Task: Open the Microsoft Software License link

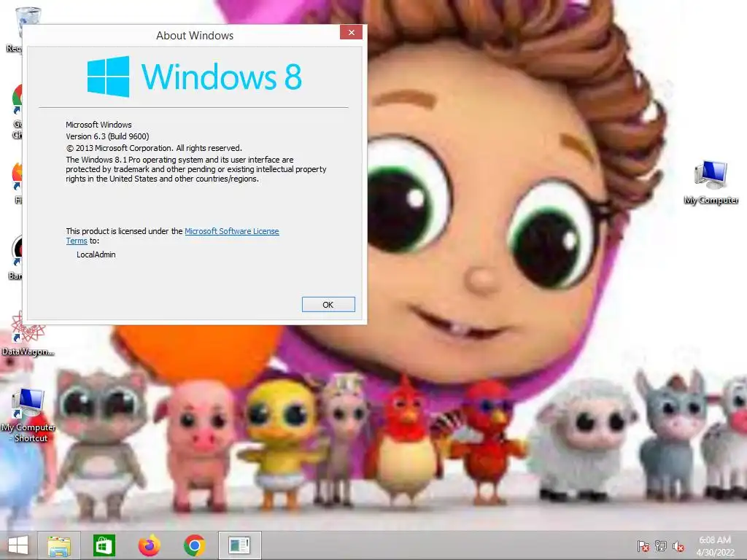Action: coord(231,231)
